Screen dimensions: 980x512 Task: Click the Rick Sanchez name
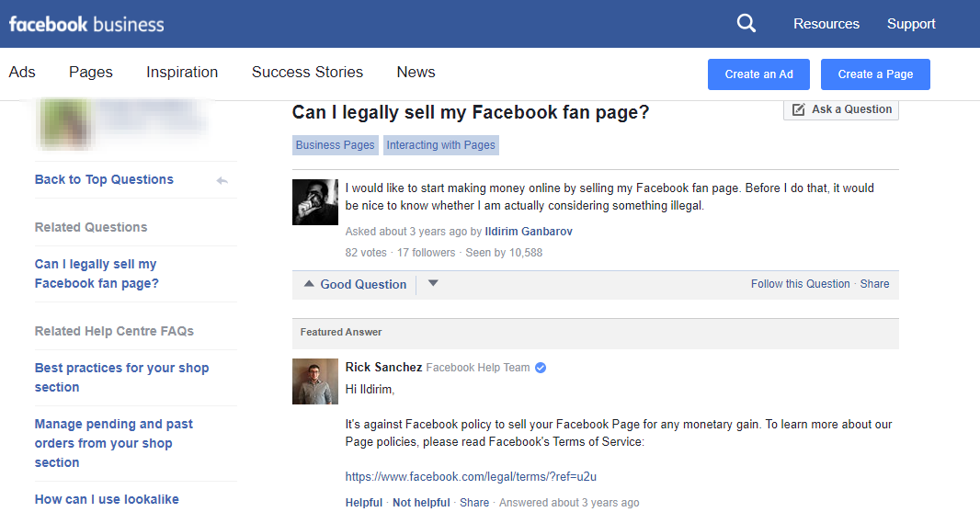(x=383, y=367)
